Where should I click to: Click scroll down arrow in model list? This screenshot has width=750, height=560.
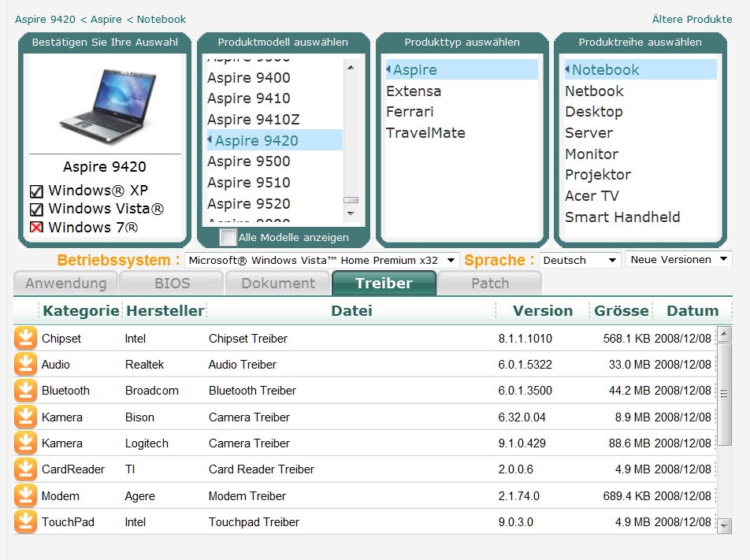pos(351,213)
